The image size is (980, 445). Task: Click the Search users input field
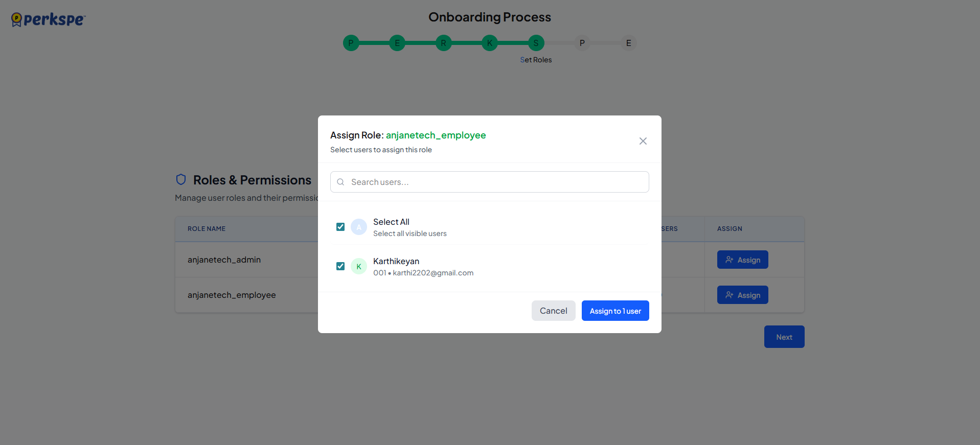(x=496, y=182)
